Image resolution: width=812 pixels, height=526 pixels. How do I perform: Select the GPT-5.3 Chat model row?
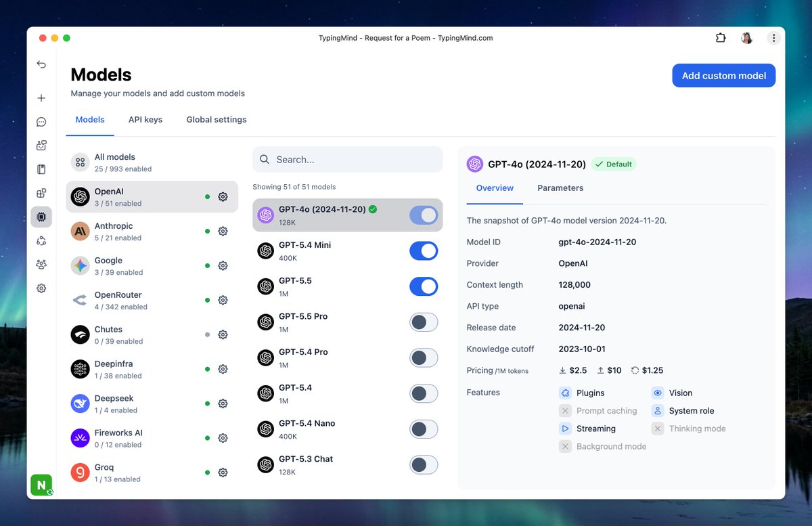point(348,464)
